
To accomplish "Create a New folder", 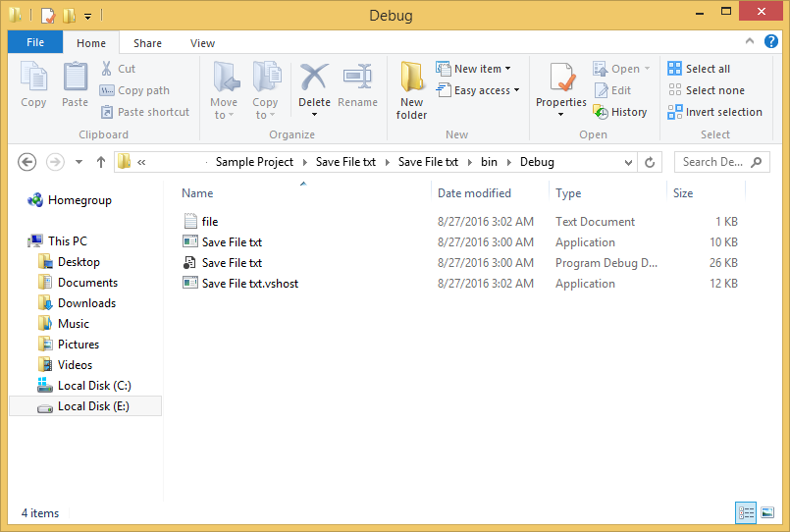I will 411,90.
